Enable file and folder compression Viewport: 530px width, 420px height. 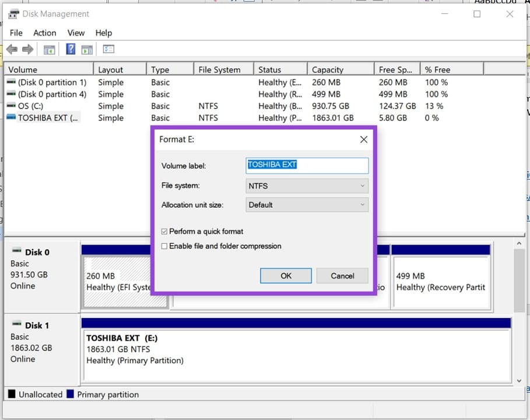click(x=164, y=246)
